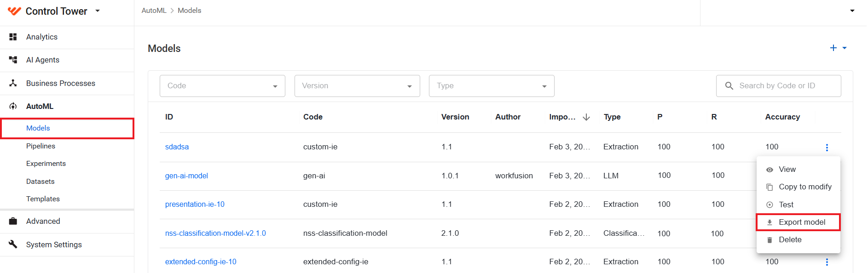This screenshot has width=868, height=273.
Task: Click the trash icon beside Delete
Action: tap(770, 240)
